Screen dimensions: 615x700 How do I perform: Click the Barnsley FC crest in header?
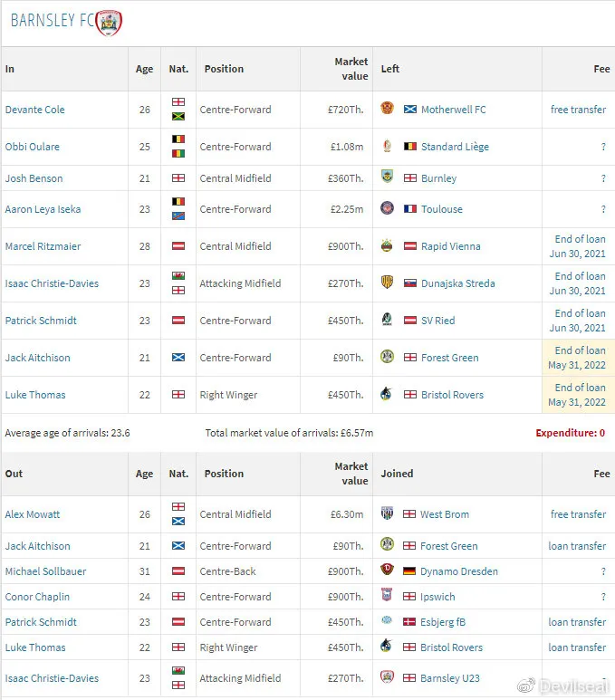[x=109, y=23]
